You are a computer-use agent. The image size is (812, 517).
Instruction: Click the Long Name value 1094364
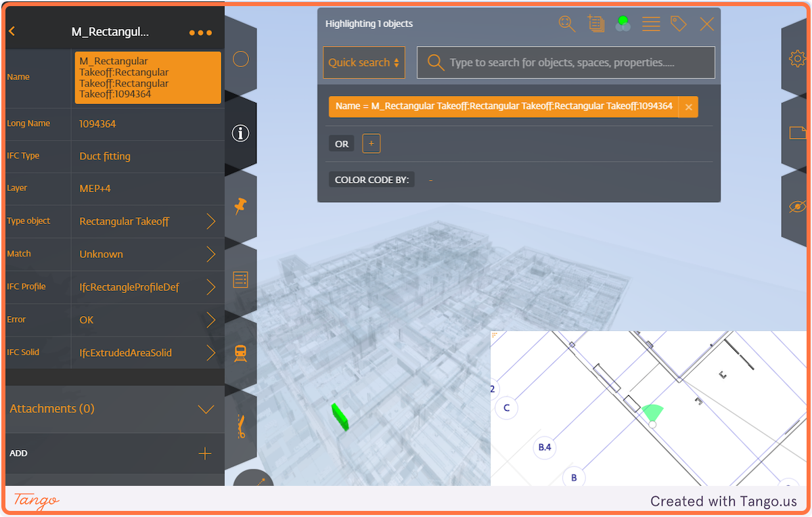pyautogui.click(x=97, y=124)
